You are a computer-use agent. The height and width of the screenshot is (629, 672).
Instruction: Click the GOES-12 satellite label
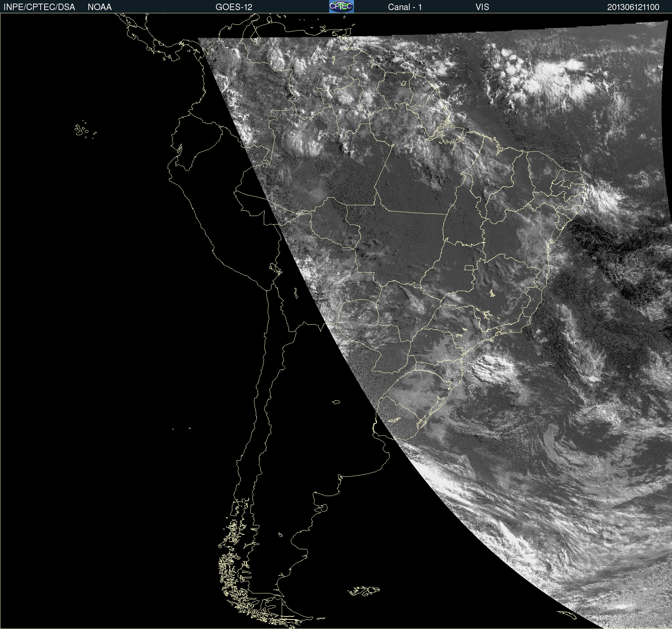click(x=234, y=7)
